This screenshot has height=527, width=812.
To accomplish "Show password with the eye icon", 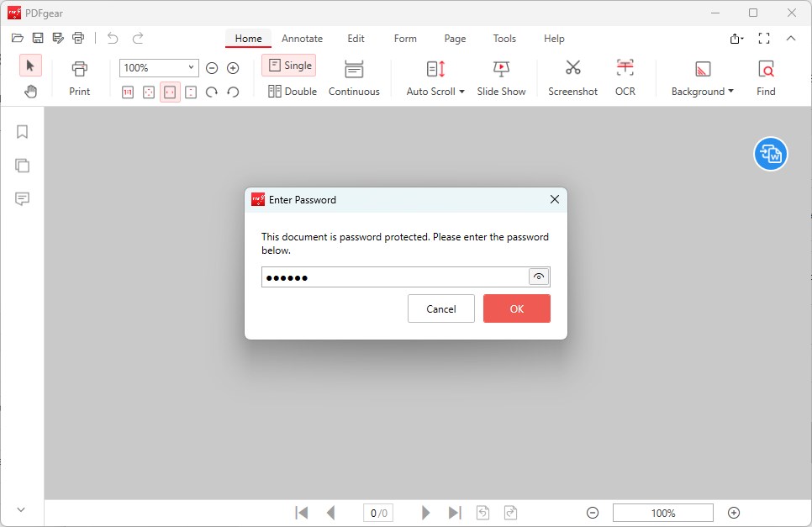I will pyautogui.click(x=539, y=277).
